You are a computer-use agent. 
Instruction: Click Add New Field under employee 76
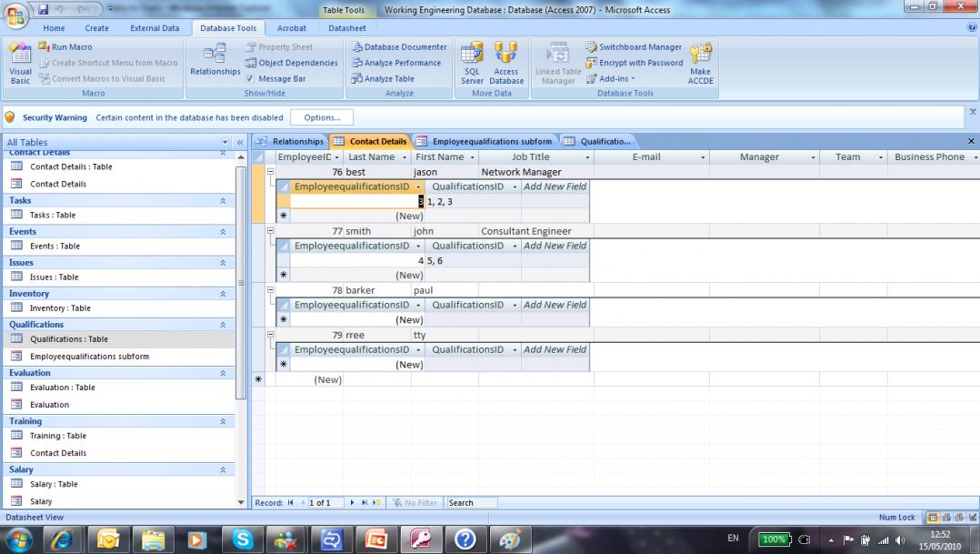[555, 186]
